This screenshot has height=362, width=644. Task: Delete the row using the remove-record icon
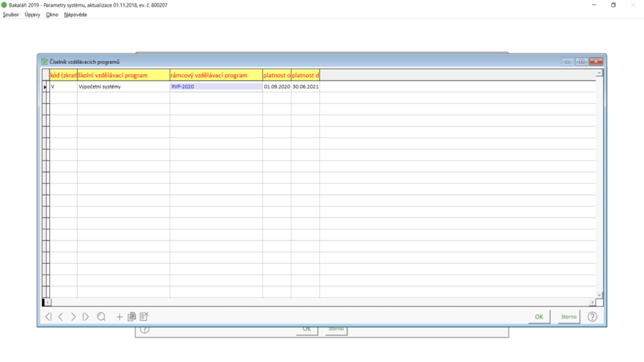point(144,317)
